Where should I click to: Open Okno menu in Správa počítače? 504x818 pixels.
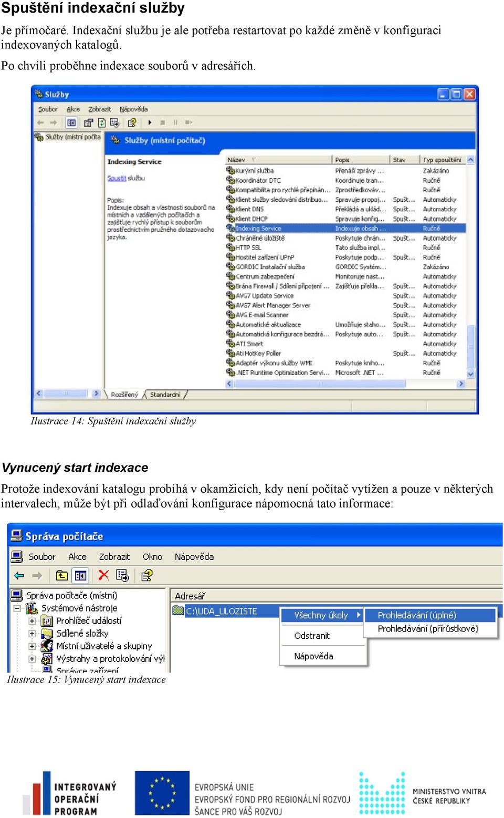tap(152, 557)
